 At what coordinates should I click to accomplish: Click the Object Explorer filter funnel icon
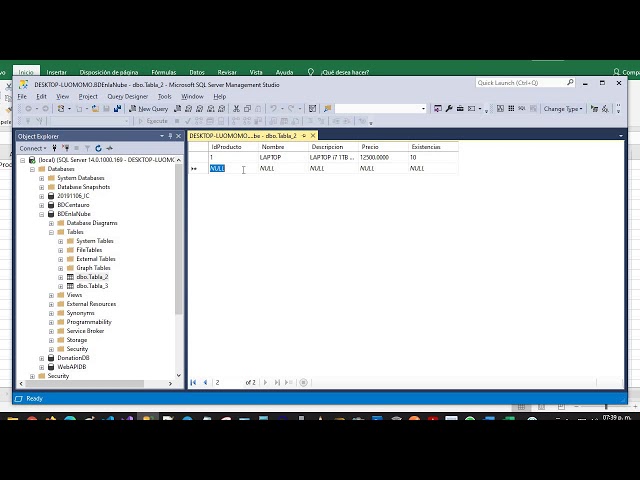87,148
